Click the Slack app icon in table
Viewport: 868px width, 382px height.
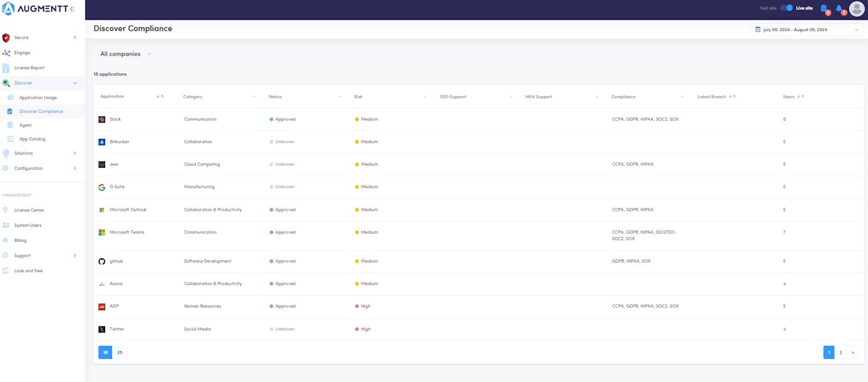pyautogui.click(x=102, y=119)
